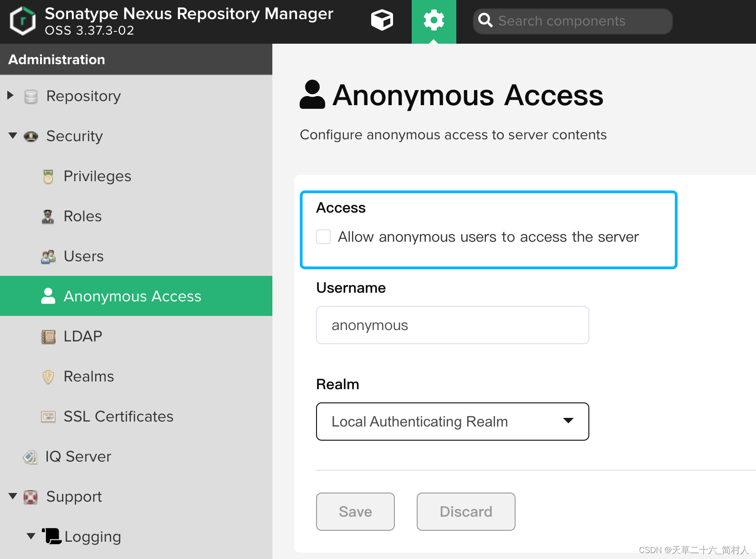Image resolution: width=756 pixels, height=559 pixels.
Task: Open the Repository section
Action: click(83, 96)
